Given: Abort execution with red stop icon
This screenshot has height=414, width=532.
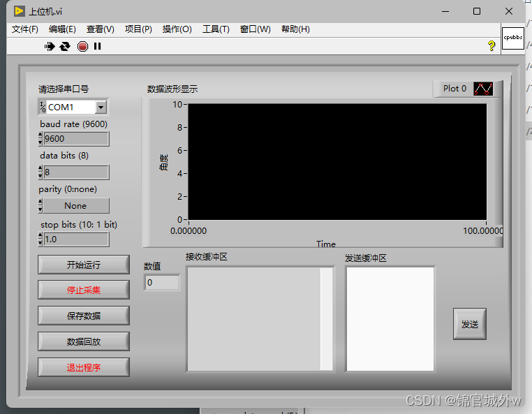Looking at the screenshot, I should click(82, 46).
